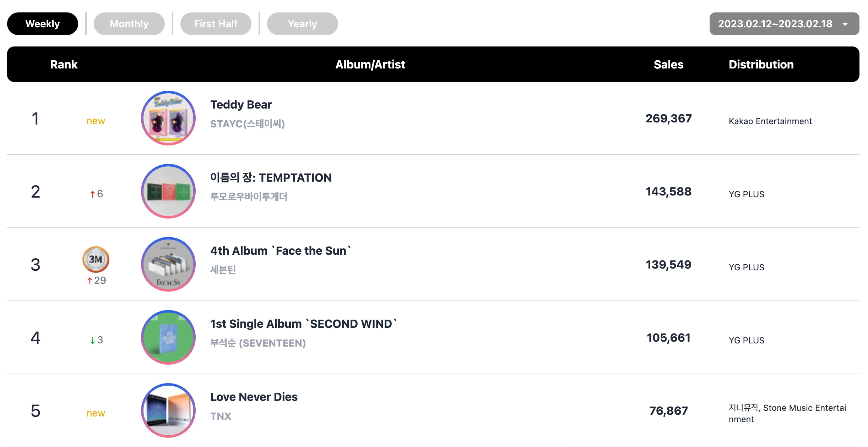
Task: Switch to the Weekly chart tab
Action: (43, 24)
